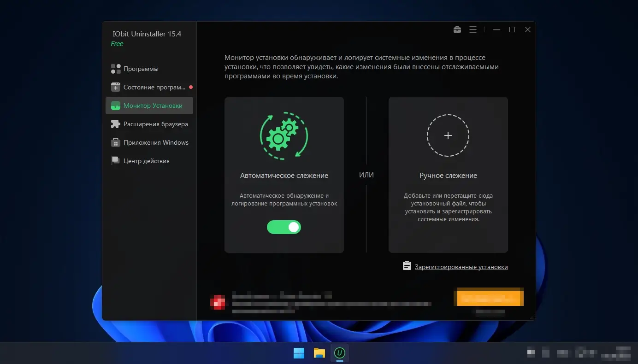The image size is (638, 364).
Task: Open the Windows Start button
Action: pos(299,353)
